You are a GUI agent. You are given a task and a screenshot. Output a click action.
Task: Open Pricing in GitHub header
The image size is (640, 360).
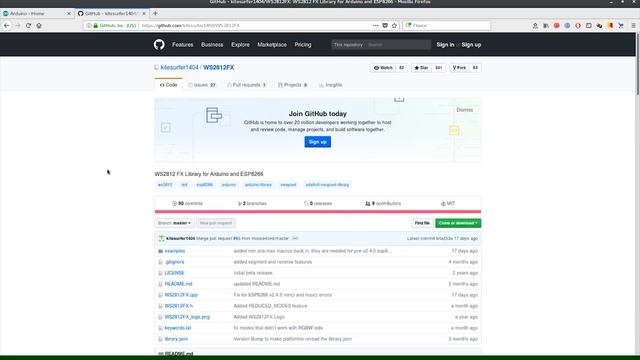click(x=303, y=44)
